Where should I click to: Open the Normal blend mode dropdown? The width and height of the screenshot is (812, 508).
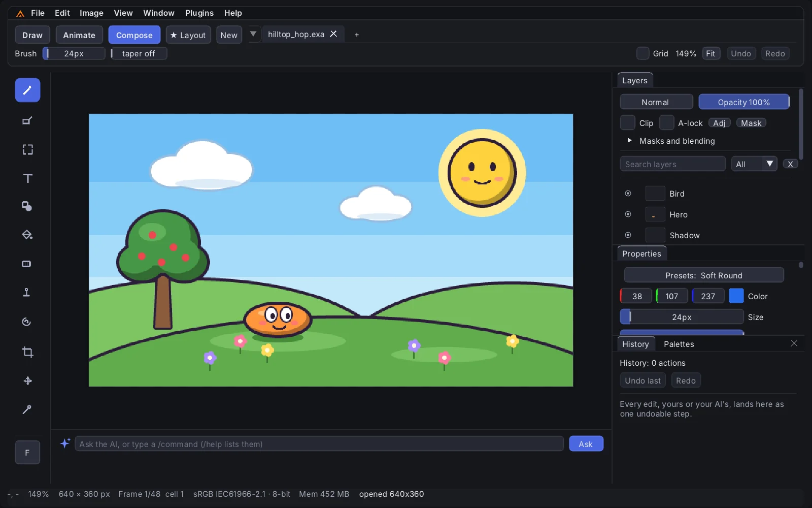657,102
